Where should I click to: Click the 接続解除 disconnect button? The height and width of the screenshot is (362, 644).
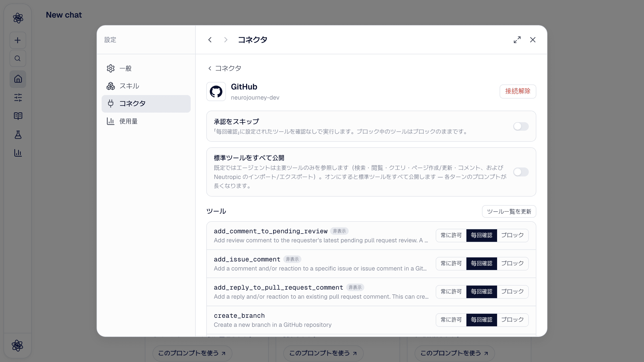[518, 91]
